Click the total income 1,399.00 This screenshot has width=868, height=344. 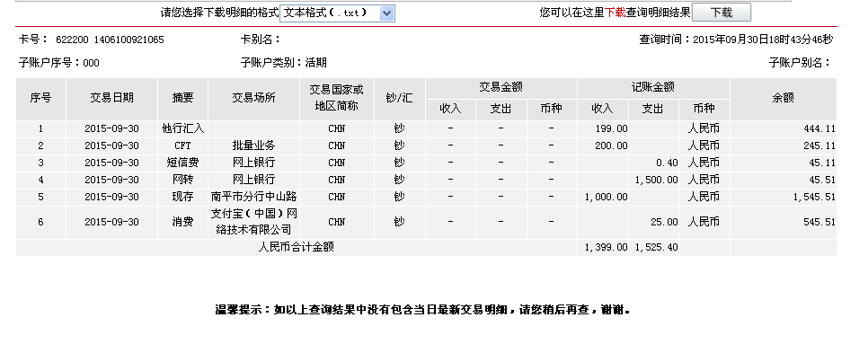pos(607,247)
